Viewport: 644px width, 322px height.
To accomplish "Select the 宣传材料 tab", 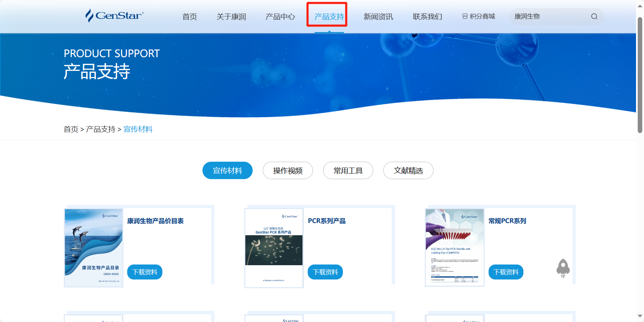I will click(x=227, y=170).
